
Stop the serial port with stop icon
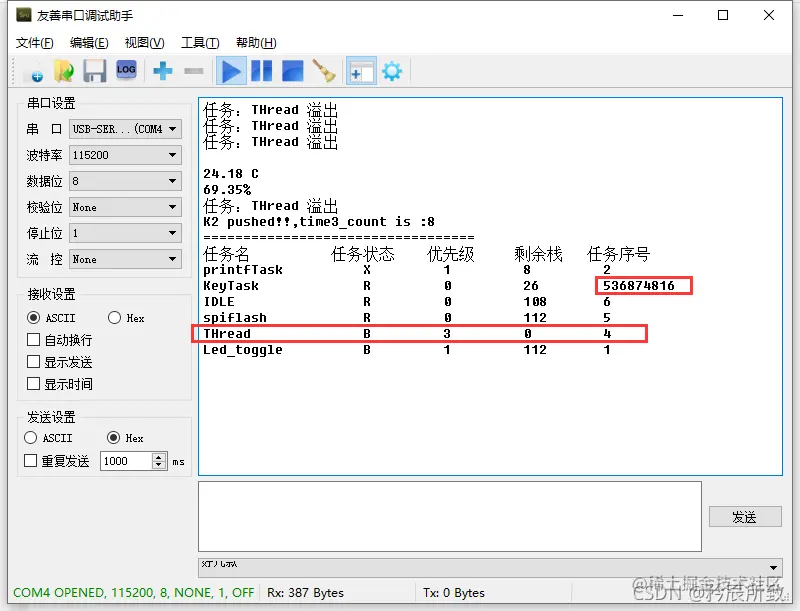(292, 71)
